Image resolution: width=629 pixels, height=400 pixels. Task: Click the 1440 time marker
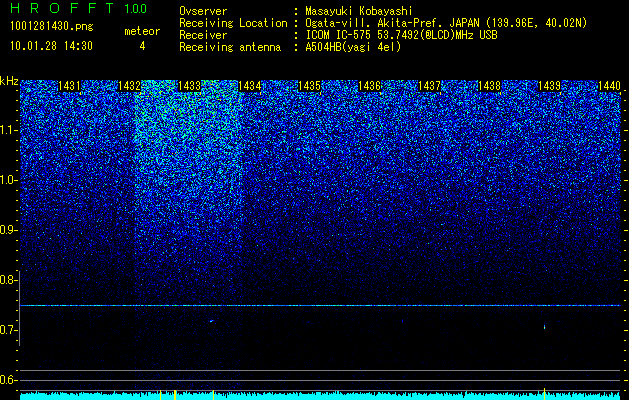click(x=609, y=86)
